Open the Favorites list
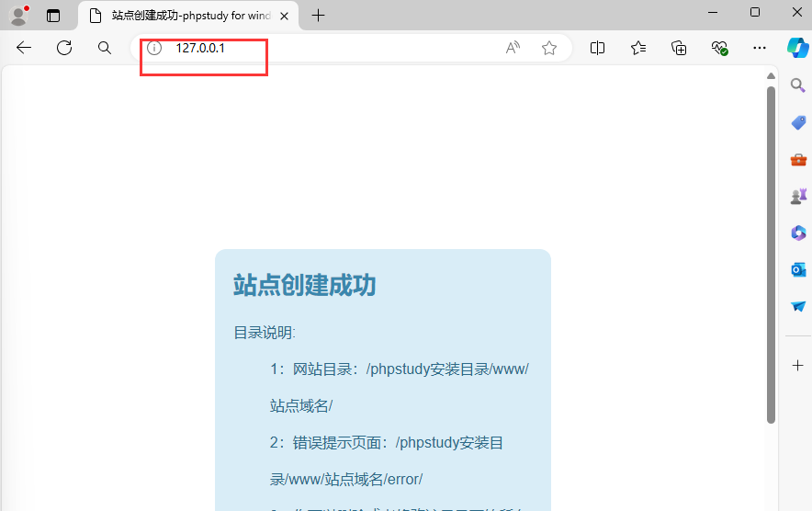The height and width of the screenshot is (511, 812). pyautogui.click(x=638, y=48)
